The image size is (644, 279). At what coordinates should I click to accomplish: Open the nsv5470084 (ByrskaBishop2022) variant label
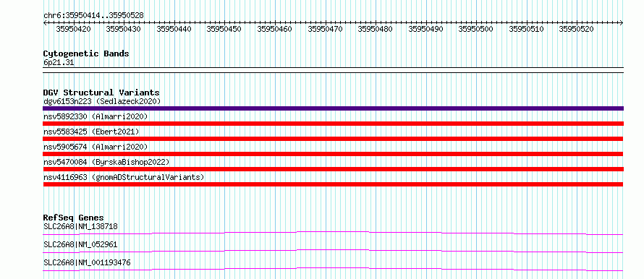point(106,162)
